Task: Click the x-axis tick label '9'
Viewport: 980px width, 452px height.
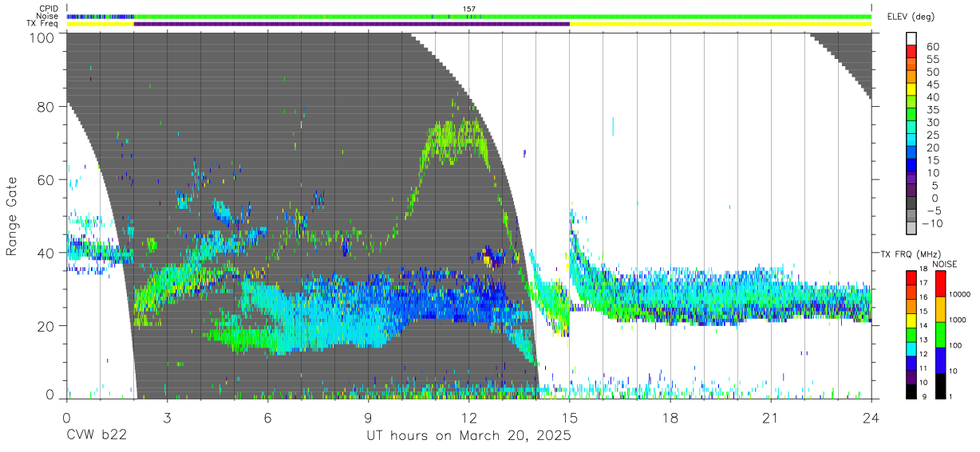Action: pos(368,418)
